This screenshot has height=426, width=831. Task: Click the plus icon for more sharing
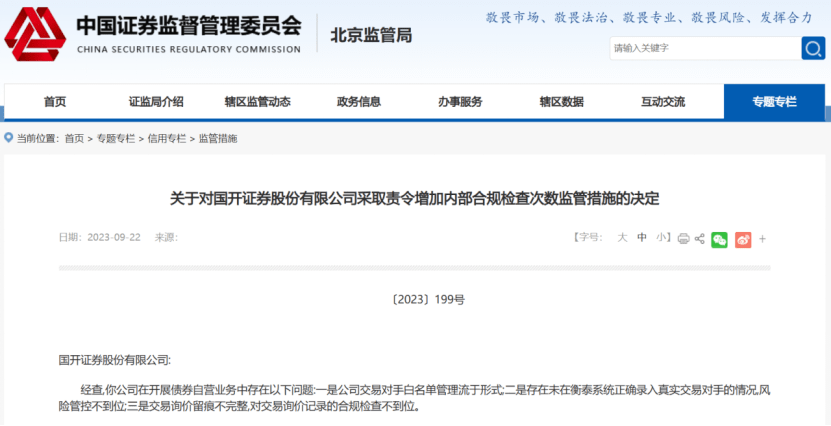[x=762, y=239]
